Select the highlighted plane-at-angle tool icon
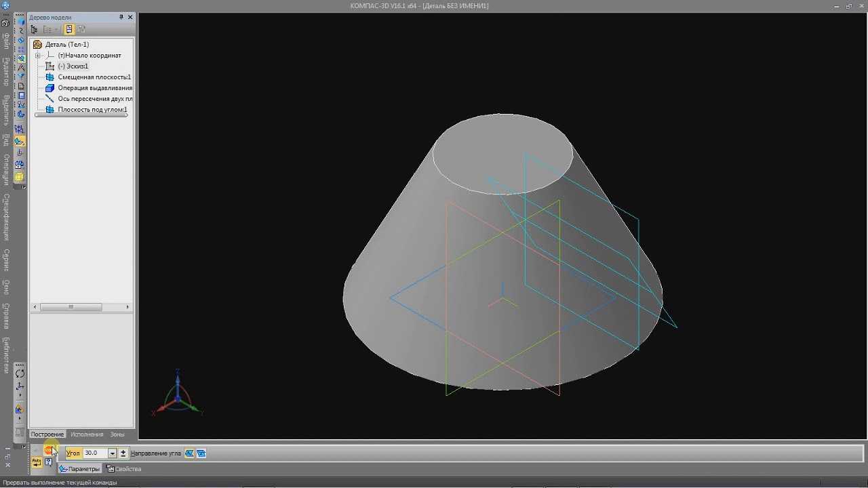The height and width of the screenshot is (488, 868). (20, 141)
